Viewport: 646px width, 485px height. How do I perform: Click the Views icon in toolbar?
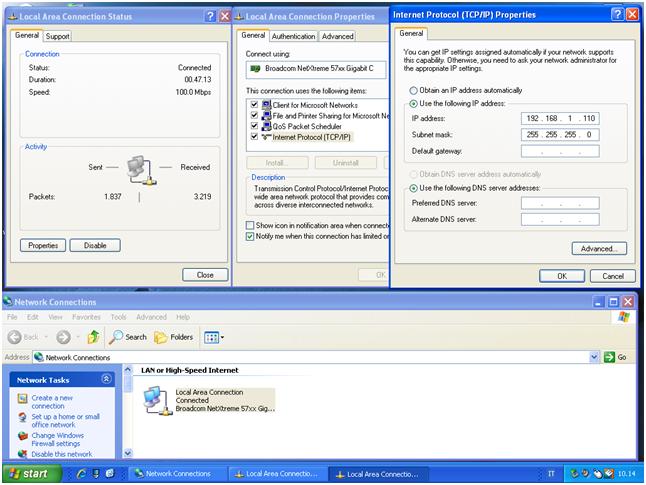pyautogui.click(x=211, y=337)
